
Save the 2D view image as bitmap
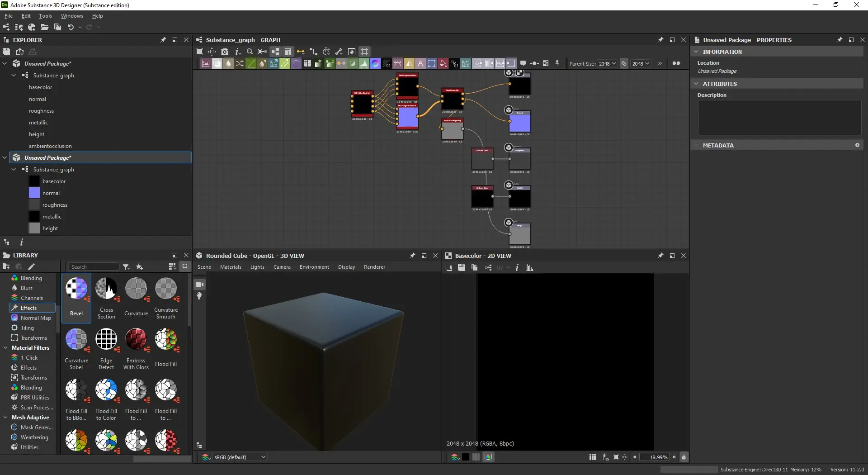pyautogui.click(x=461, y=268)
